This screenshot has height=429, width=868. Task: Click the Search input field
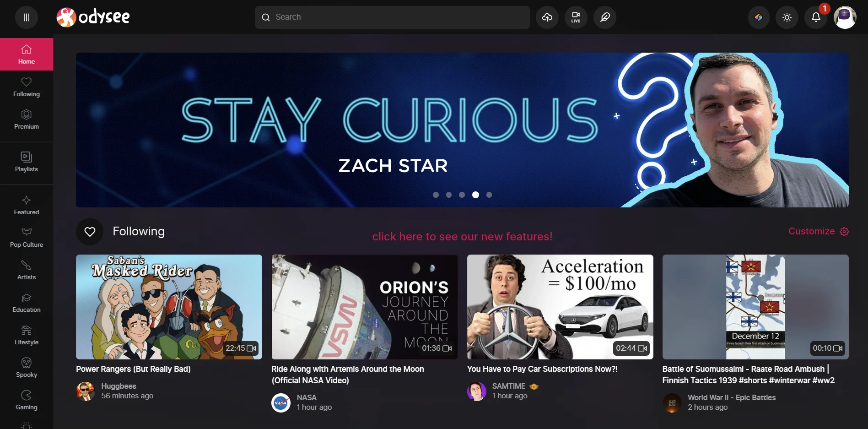point(392,17)
